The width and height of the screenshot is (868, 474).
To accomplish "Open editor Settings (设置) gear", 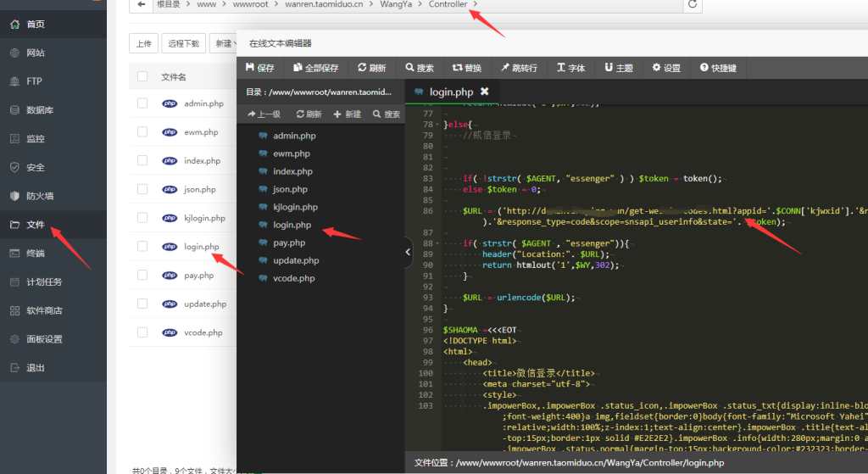I will click(x=666, y=68).
